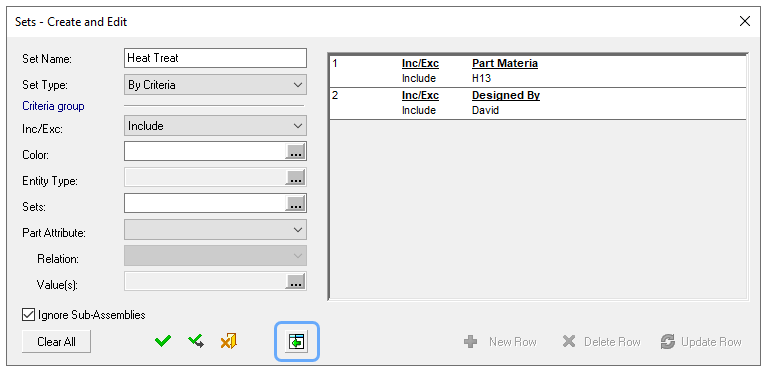Click the Designed By column header
The width and height of the screenshot is (767, 372).
506,95
